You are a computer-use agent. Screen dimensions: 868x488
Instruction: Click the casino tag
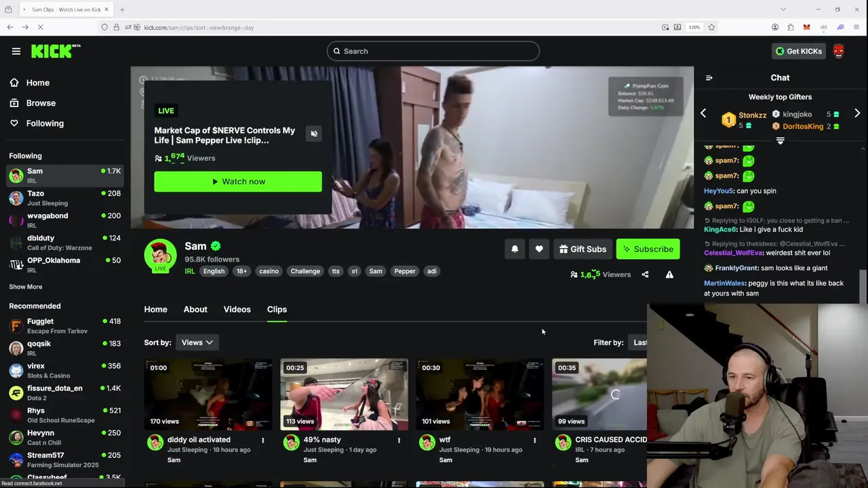(x=269, y=271)
